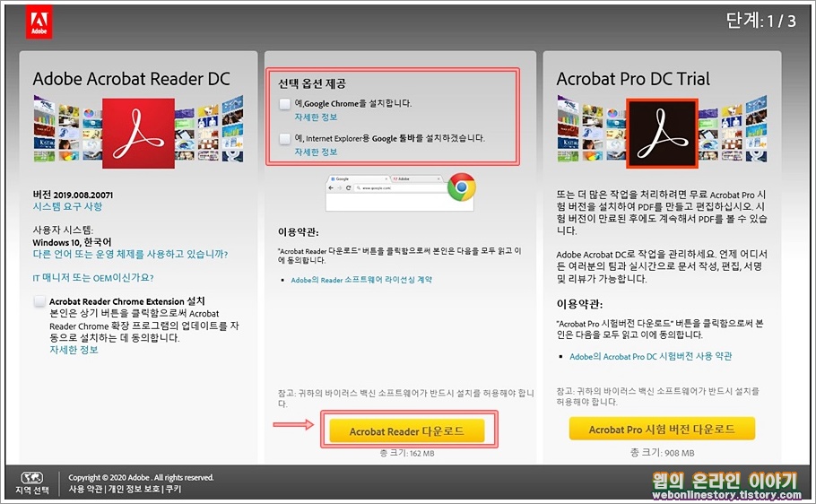Click the black Acrobat Pro DC icon
Viewport: 816px width, 504px height.
tap(662, 134)
